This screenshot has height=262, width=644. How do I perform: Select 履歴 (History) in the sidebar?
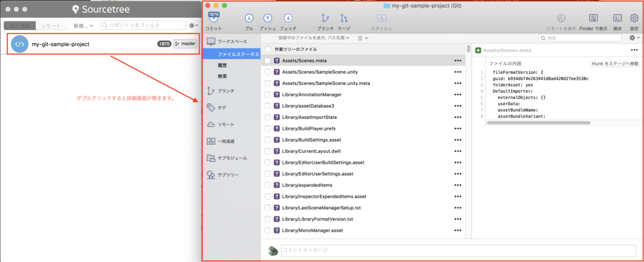(223, 65)
